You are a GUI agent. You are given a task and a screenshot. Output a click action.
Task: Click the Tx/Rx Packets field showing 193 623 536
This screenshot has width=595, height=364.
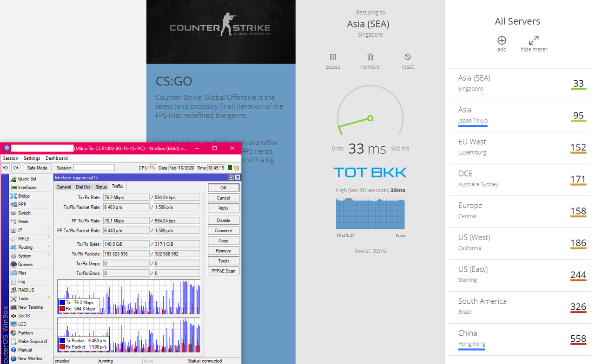126,254
